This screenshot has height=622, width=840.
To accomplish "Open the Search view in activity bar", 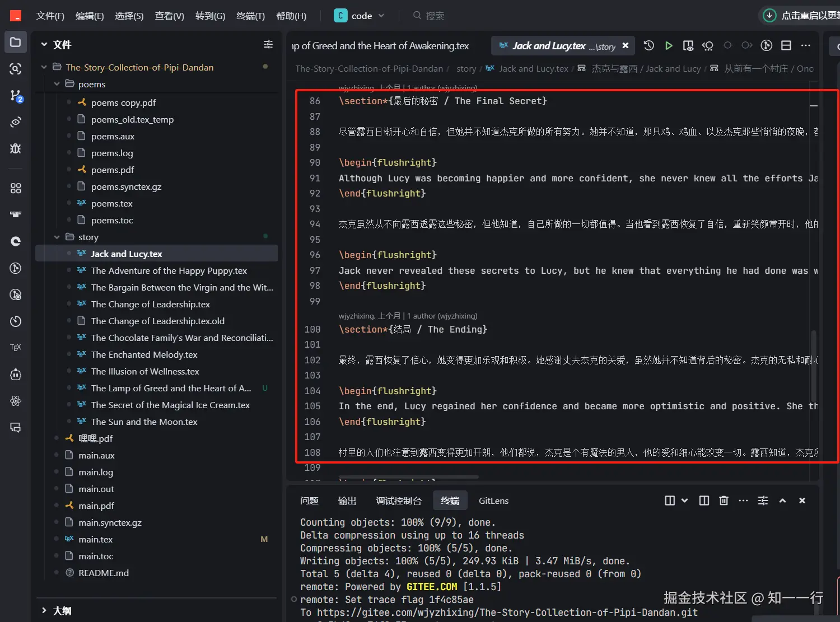I will point(16,69).
